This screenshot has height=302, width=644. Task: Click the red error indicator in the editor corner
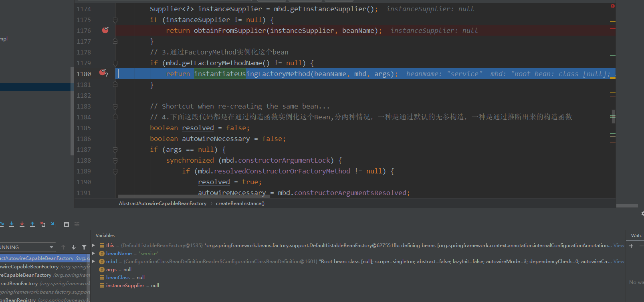[x=612, y=6]
